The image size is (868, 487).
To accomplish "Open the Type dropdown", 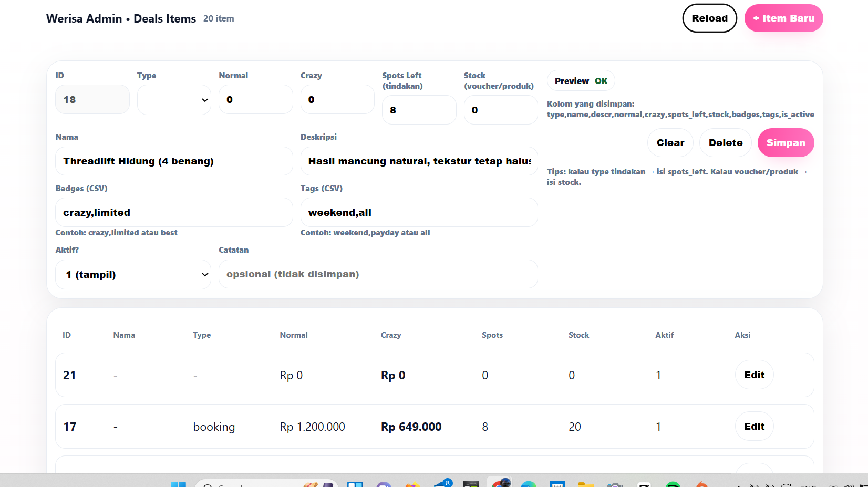I will pos(174,100).
